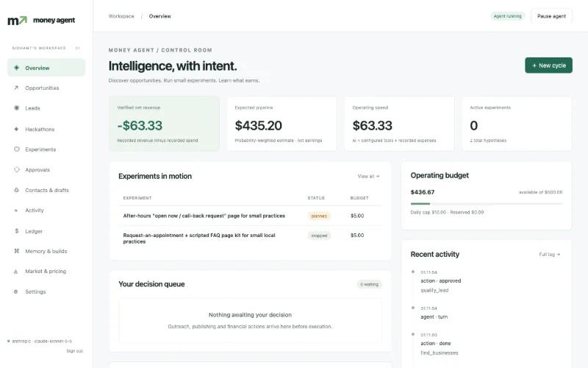
Task: Click the Market & pricing icon
Action: click(x=15, y=271)
